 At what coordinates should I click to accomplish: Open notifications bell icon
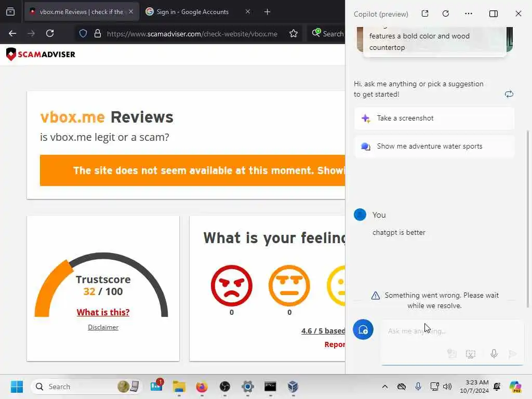tap(497, 387)
